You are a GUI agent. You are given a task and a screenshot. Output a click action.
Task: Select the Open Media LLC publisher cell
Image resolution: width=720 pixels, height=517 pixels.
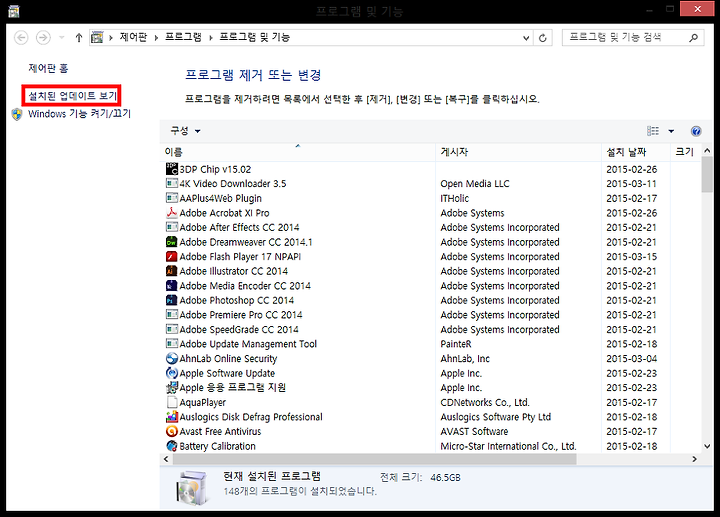point(475,184)
